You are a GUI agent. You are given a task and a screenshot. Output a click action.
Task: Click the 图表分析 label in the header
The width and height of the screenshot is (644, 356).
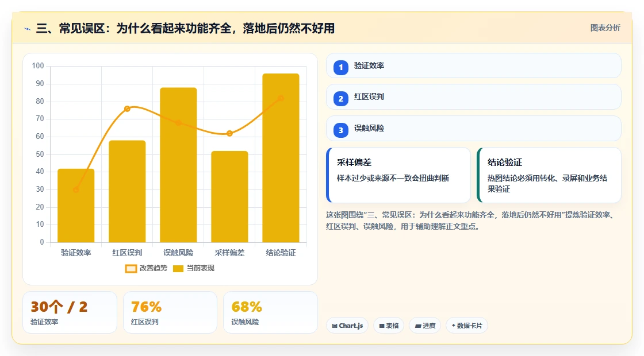click(605, 28)
